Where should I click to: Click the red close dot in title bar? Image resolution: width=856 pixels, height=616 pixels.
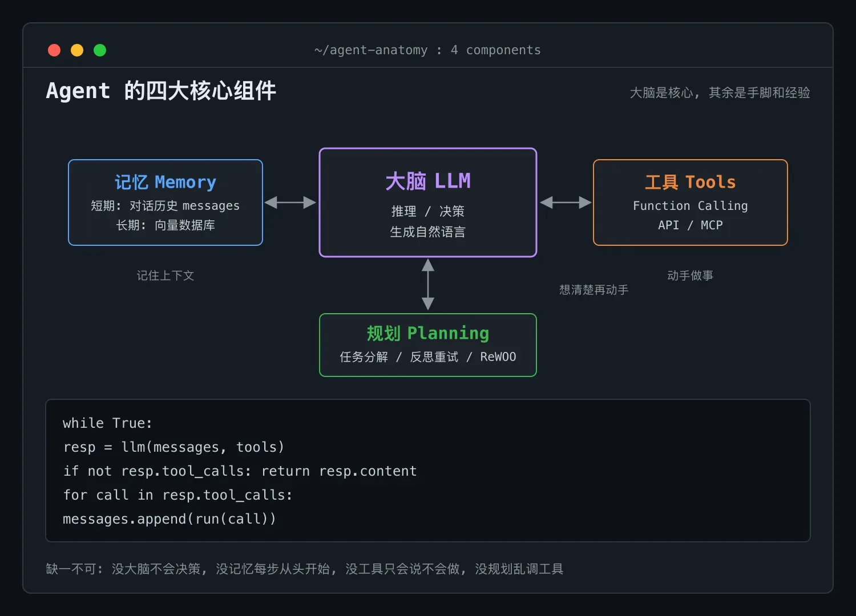[x=54, y=50]
